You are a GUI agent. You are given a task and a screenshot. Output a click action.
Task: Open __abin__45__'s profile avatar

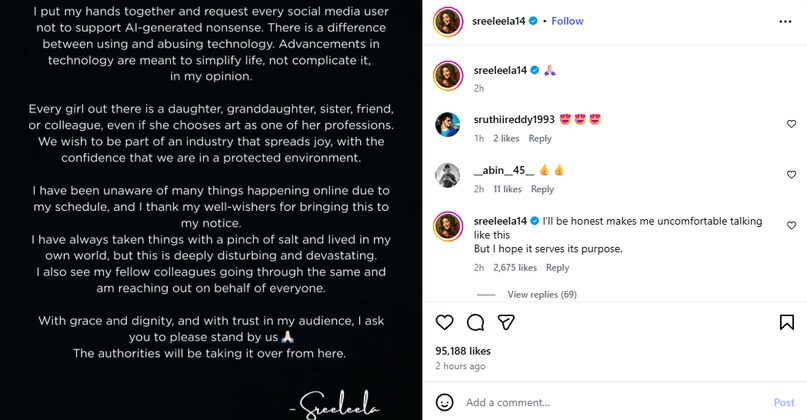[448, 175]
